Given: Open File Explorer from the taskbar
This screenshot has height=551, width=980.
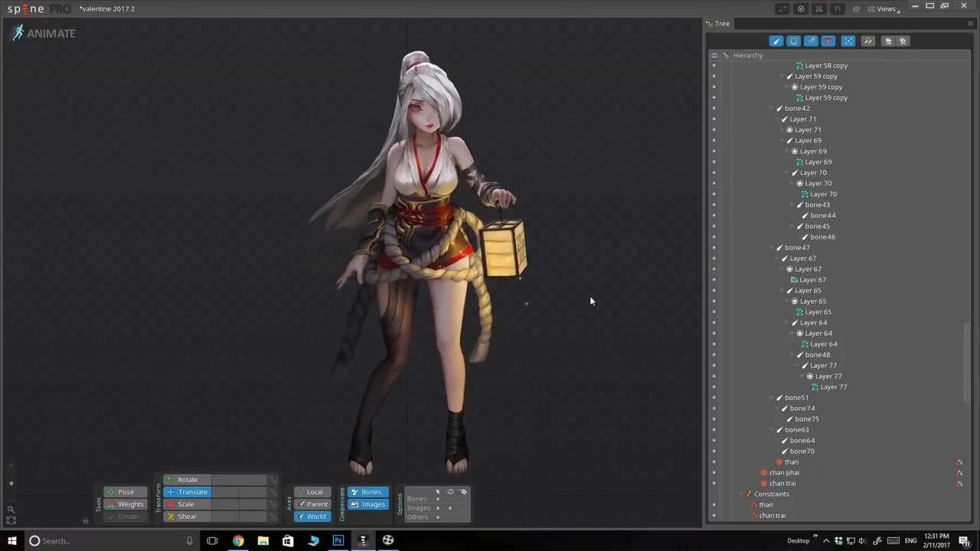Looking at the screenshot, I should click(x=263, y=540).
